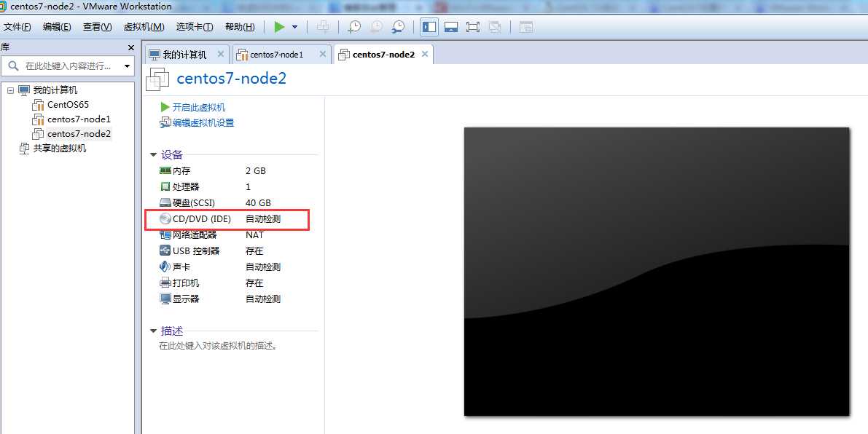Screen dimensions: 868x434
Task: Click the Unity mode toolbar icon
Action: [x=496, y=26]
